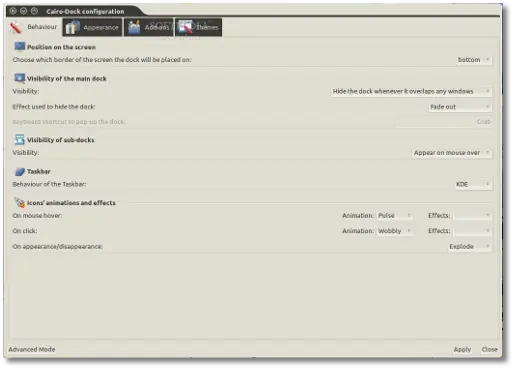The image size is (514, 369).
Task: Click the Icons' animations and effects heading
Action: click(71, 203)
